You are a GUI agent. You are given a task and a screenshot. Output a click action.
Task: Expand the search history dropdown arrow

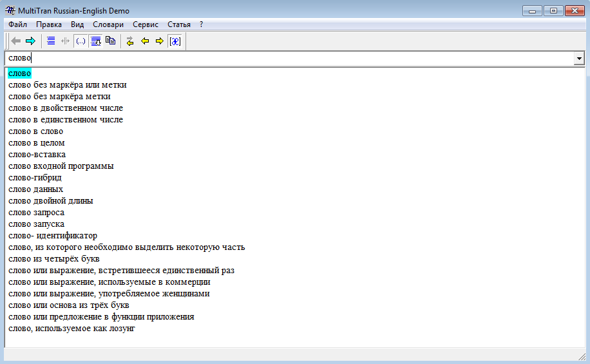(578, 59)
